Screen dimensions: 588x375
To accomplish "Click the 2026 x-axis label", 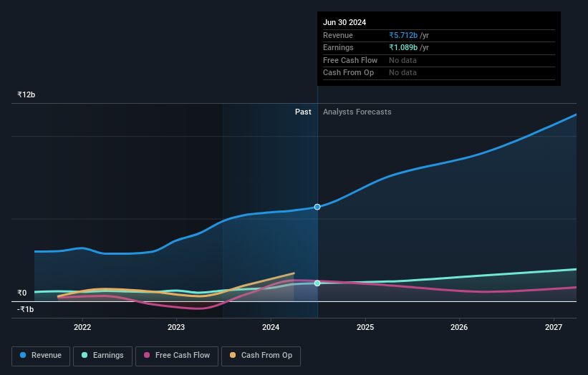I will pos(459,327).
